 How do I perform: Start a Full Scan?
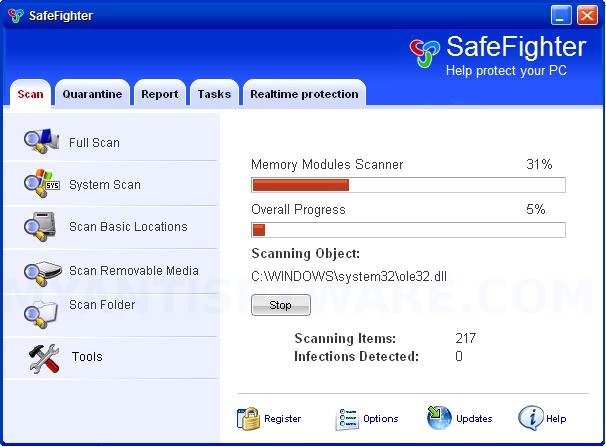tap(94, 143)
